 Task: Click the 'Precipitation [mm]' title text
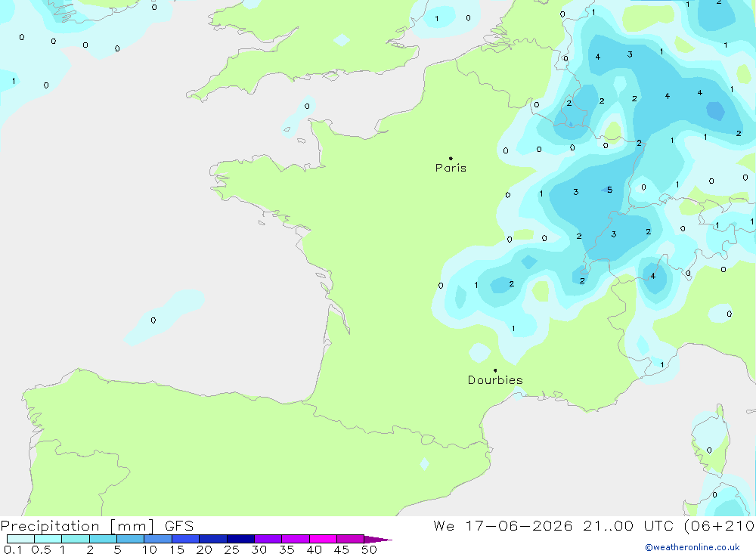coord(77,526)
